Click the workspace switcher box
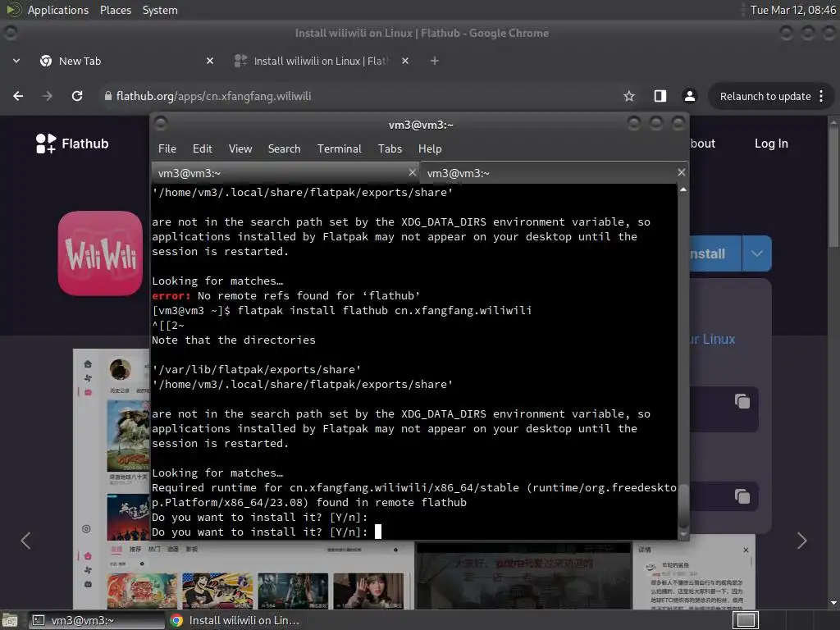 [746, 620]
